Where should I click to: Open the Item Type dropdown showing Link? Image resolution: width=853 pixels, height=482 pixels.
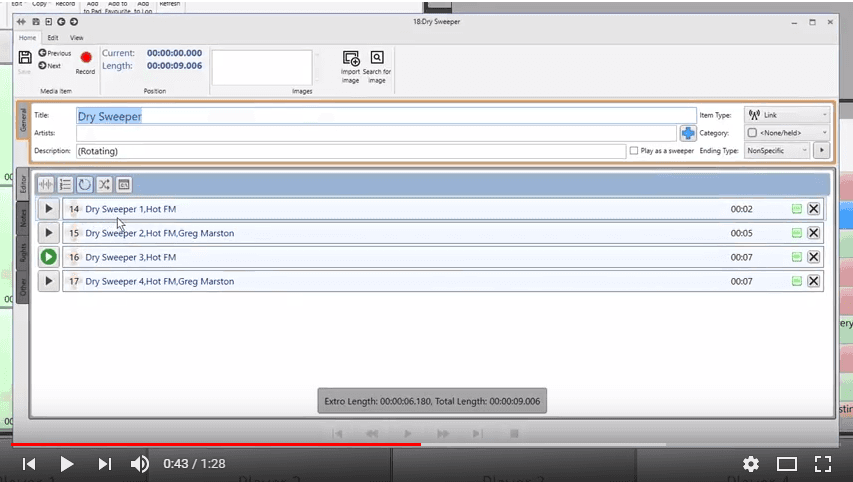click(787, 115)
